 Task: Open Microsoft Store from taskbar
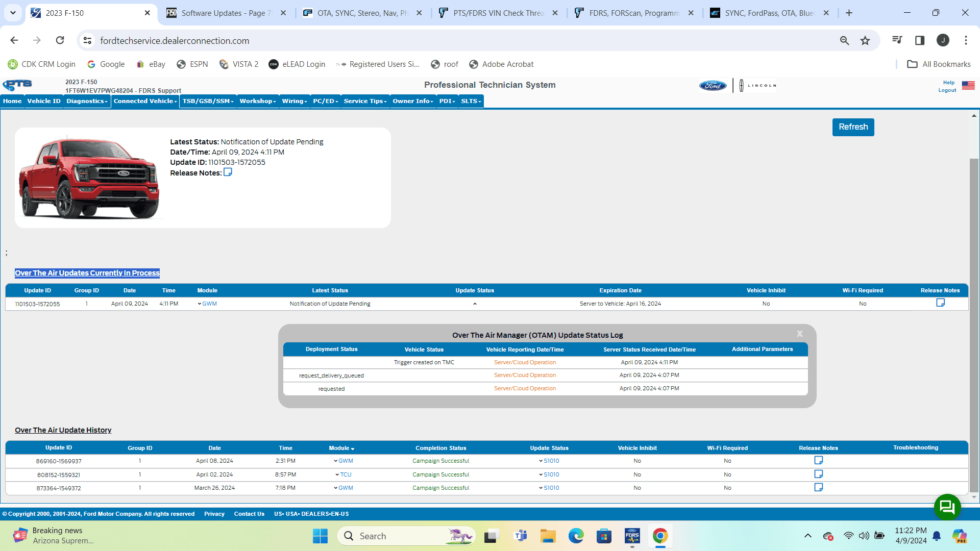click(604, 536)
